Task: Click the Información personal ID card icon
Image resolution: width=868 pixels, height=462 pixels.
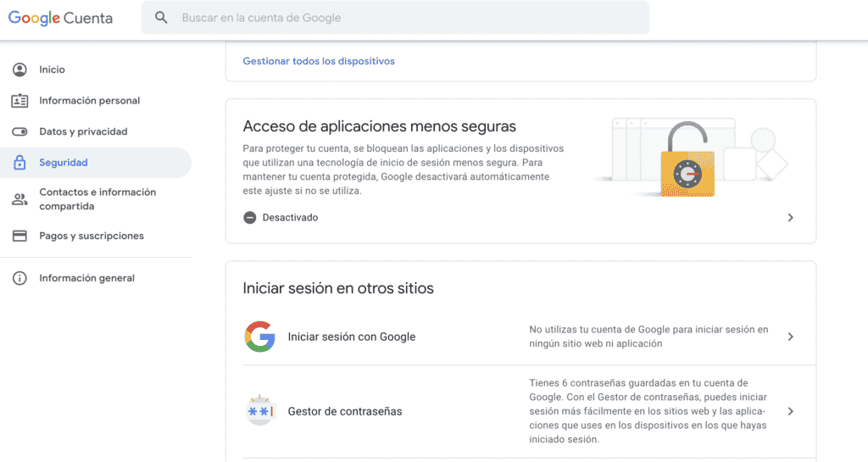Action: [19, 101]
